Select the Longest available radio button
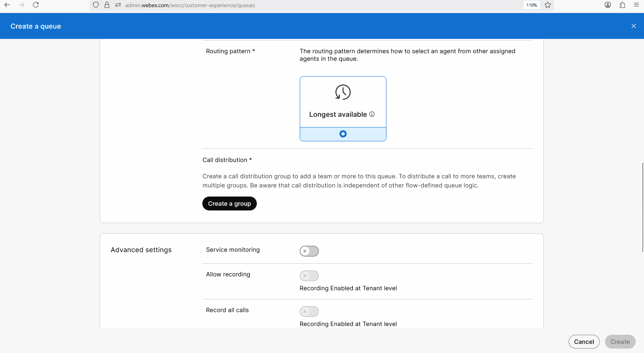This screenshot has height=353, width=644. [343, 134]
